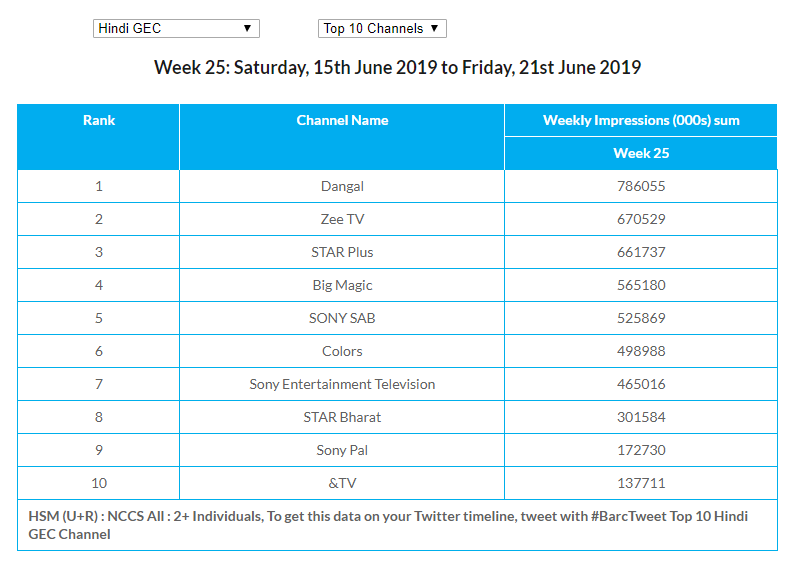Click the Big Magic channel name
The image size is (792, 582).
coord(342,285)
